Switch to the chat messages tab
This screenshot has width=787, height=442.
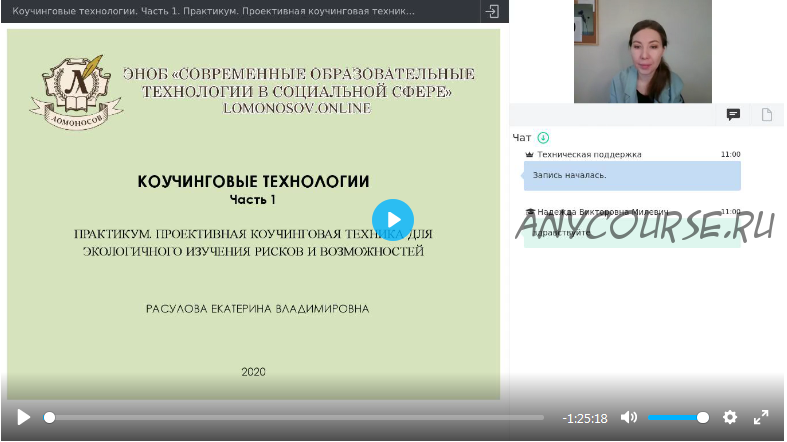pyautogui.click(x=733, y=115)
